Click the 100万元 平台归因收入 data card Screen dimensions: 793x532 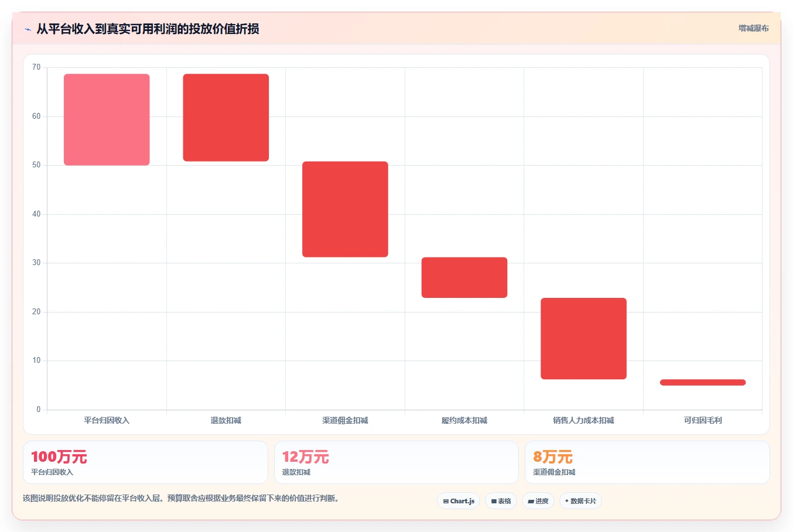point(145,462)
